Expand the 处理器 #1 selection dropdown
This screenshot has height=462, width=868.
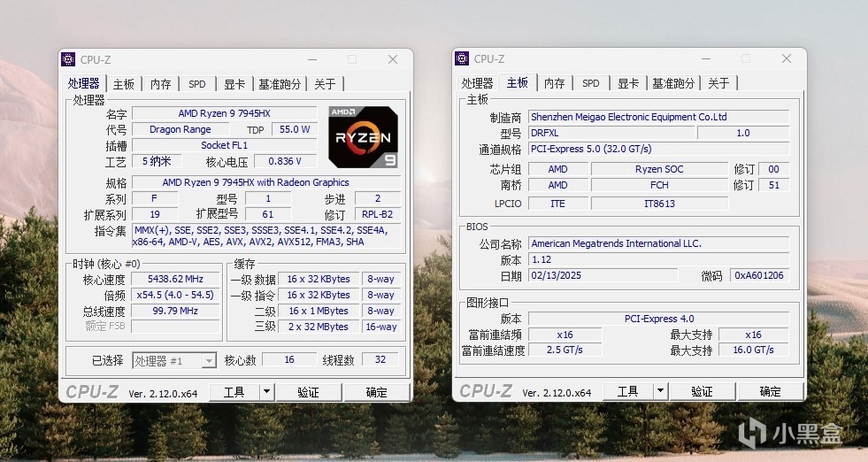coord(209,361)
